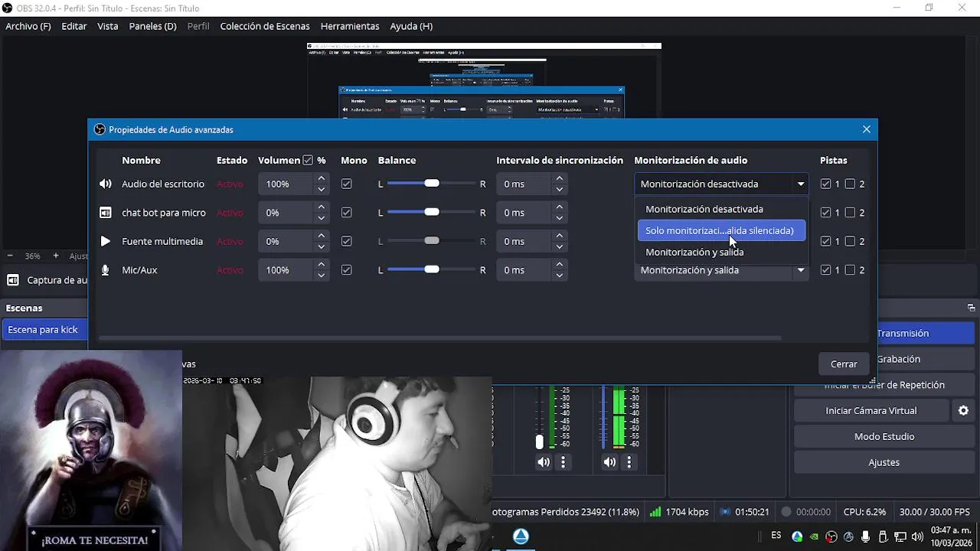Select Monitorización desactivada option in list

pos(721,209)
